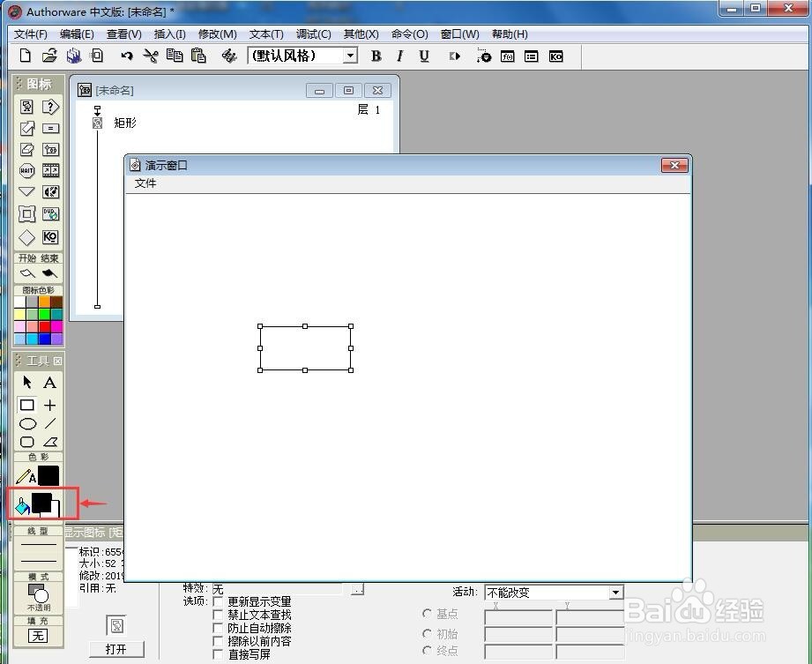Screen dimensions: 812x664
Task: Expand the 活动 不能改变 dropdown
Action: click(x=615, y=592)
